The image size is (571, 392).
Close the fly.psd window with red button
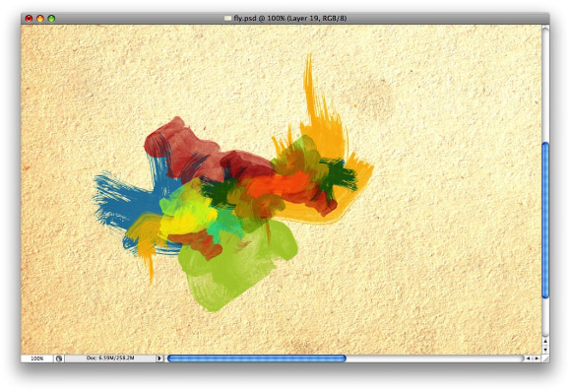coord(29,18)
